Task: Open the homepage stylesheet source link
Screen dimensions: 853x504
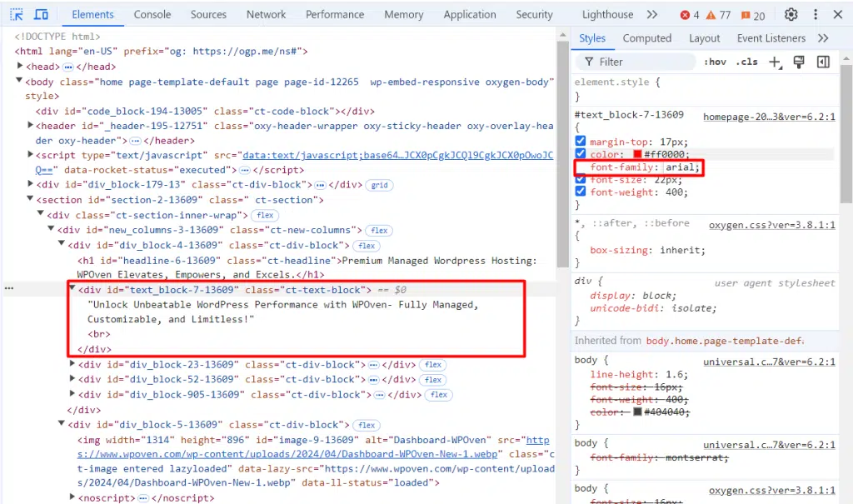Action: pos(768,117)
